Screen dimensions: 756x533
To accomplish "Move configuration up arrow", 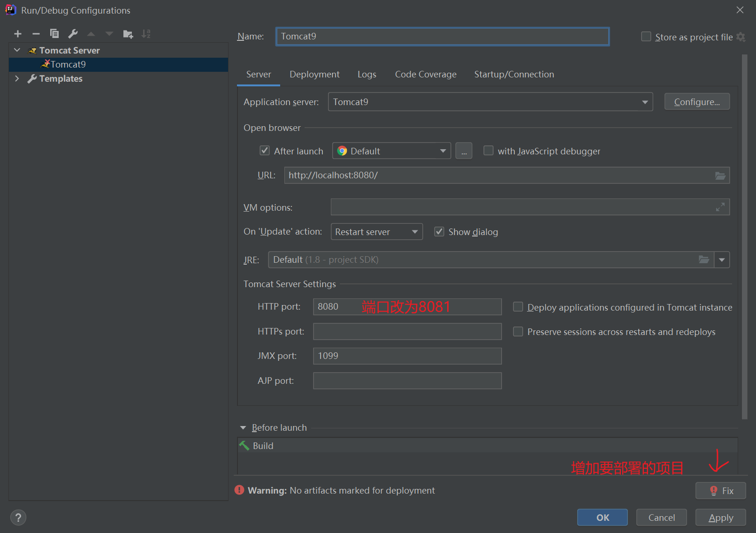I will (x=91, y=34).
